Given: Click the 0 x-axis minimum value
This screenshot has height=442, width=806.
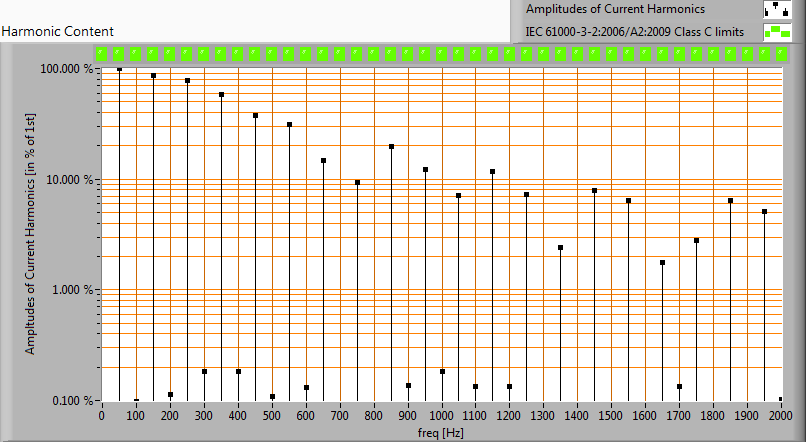Looking at the screenshot, I should point(101,415).
